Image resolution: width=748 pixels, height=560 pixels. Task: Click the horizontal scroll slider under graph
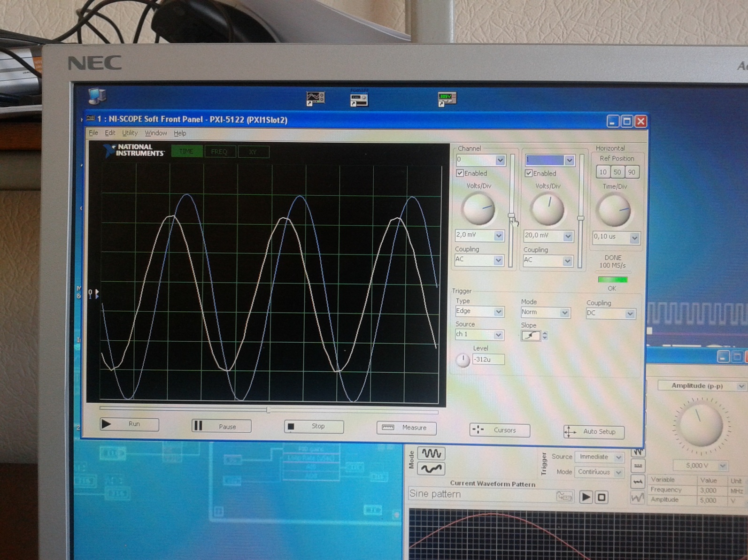[268, 410]
